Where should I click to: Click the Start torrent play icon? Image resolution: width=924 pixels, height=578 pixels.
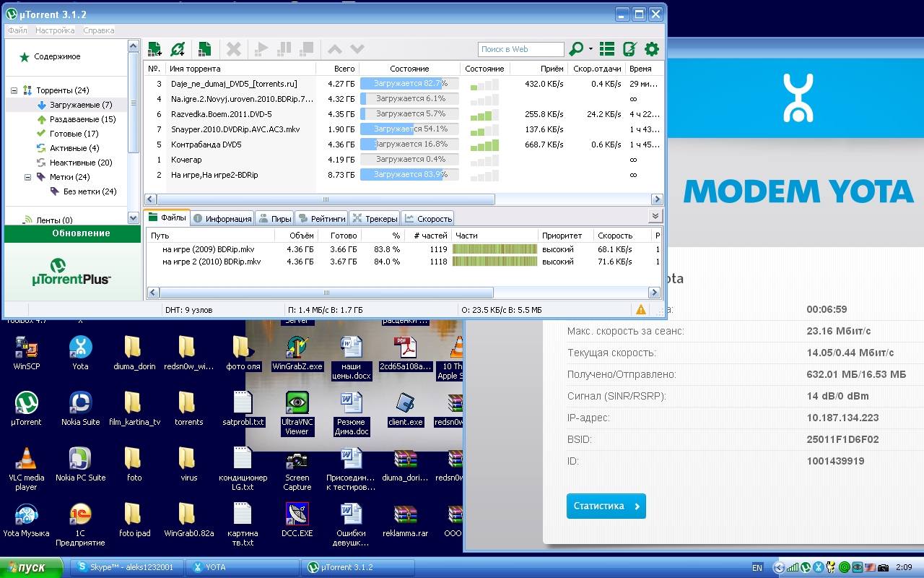[x=261, y=49]
